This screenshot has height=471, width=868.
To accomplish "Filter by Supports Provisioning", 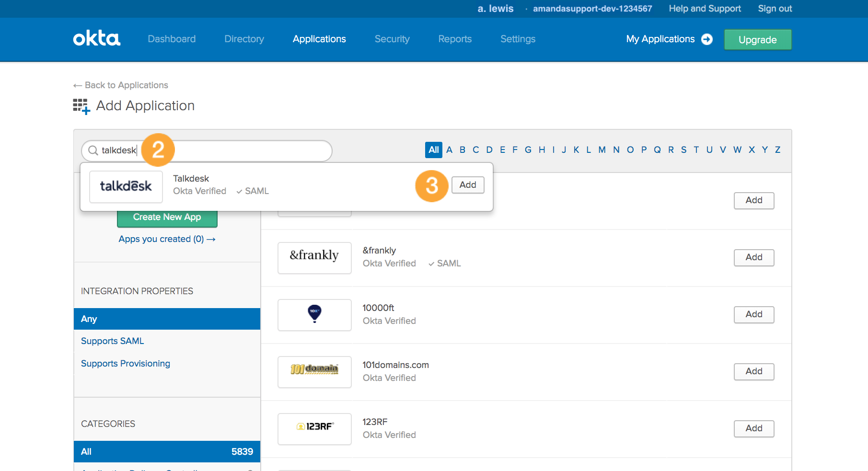I will pos(126,364).
